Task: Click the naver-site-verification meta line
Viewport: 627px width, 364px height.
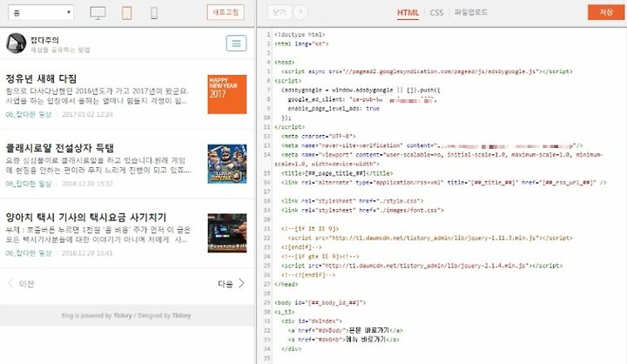Action: click(x=432, y=145)
